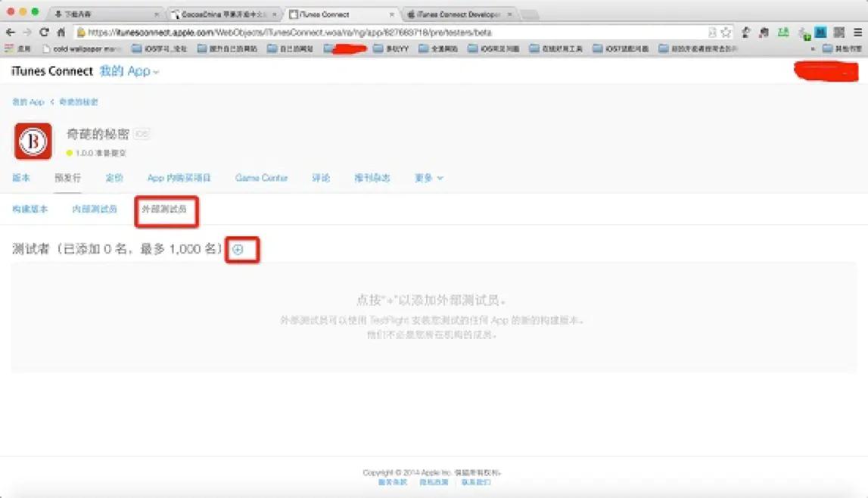This screenshot has width=868, height=498.
Task: Click the page icon left of the star
Action: pyautogui.click(x=712, y=33)
